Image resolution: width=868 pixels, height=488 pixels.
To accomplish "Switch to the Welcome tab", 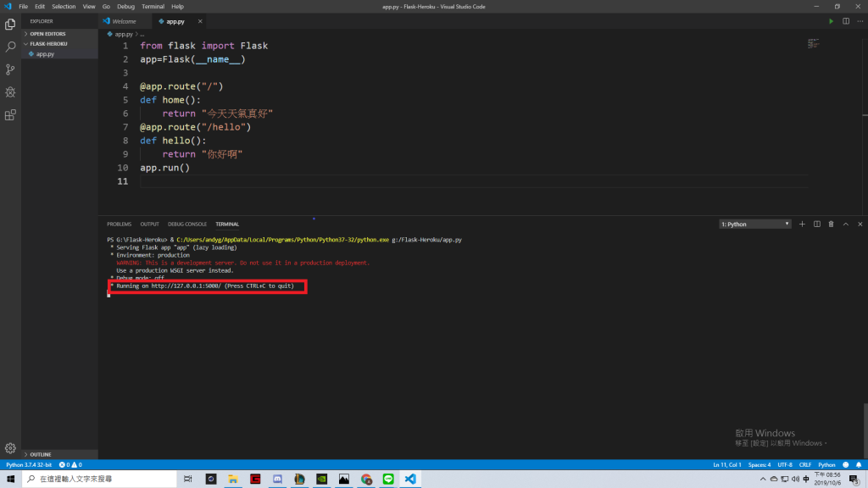I will pos(124,21).
